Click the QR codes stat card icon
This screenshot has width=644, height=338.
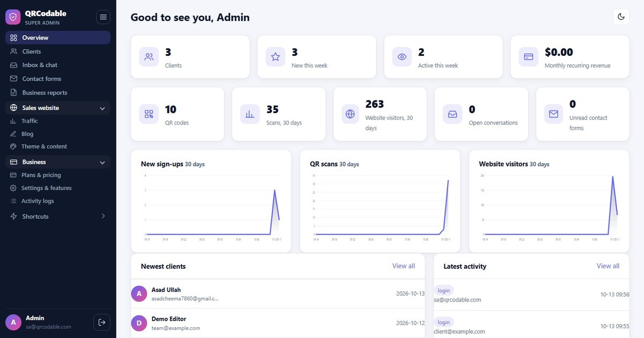149,114
